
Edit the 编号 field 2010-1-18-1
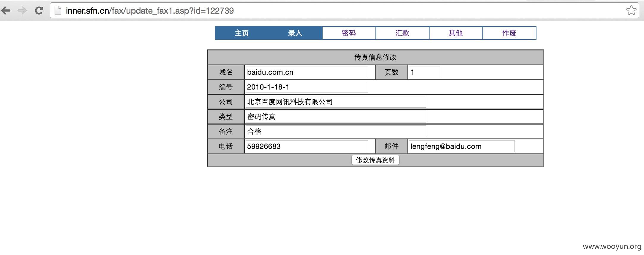tap(307, 87)
